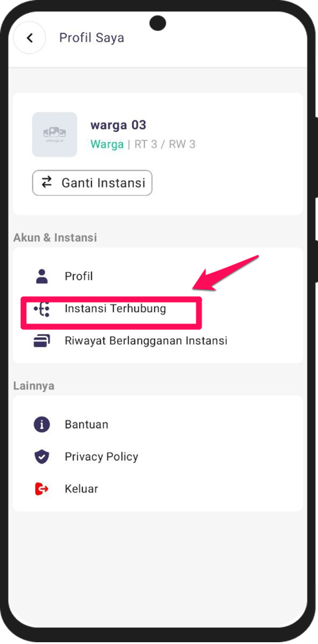318x644 pixels.
Task: Tap the Profil Saya page title
Action: 92,38
